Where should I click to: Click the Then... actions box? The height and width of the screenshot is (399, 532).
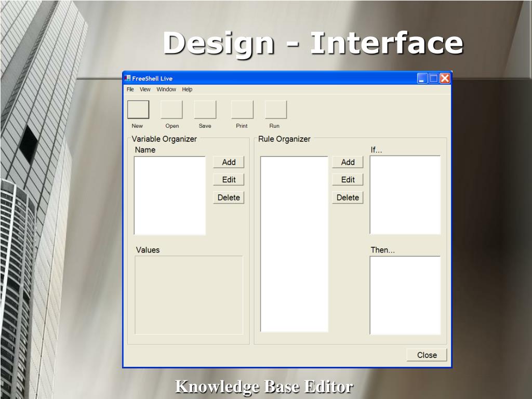coord(405,296)
